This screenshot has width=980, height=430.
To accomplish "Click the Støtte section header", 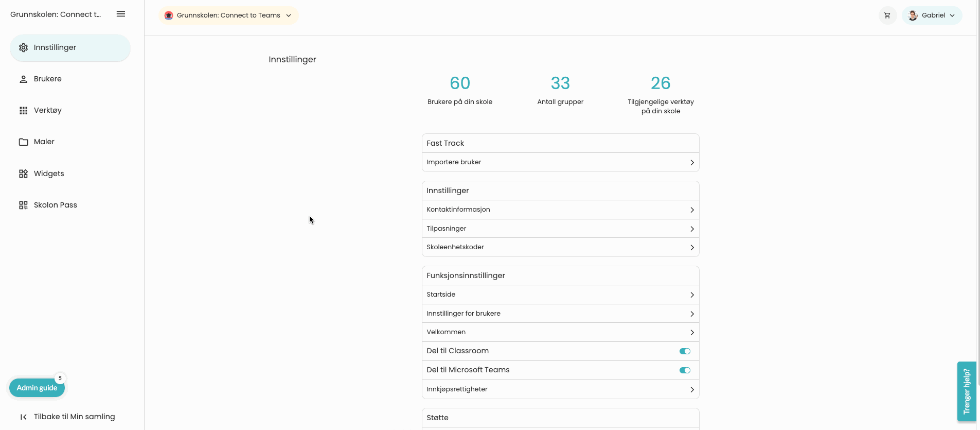I will tap(560, 418).
